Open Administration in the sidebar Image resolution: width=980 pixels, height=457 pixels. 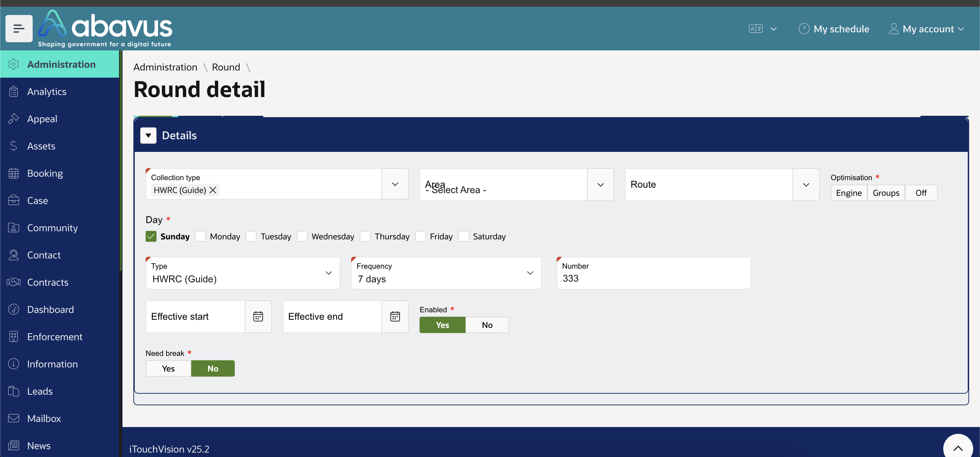60,64
